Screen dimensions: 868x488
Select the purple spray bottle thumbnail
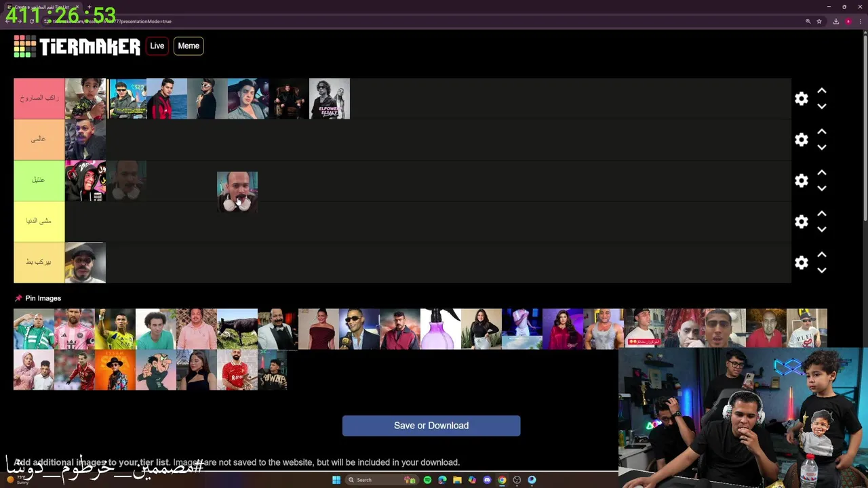pos(441,329)
